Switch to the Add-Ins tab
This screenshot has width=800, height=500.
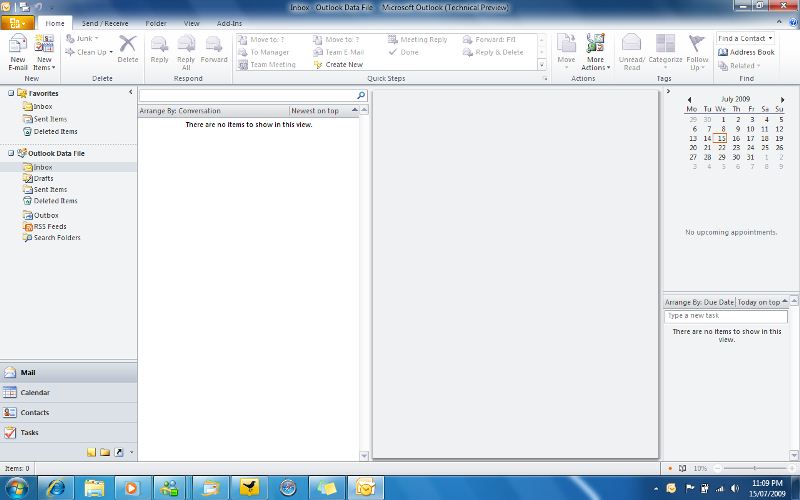[229, 23]
